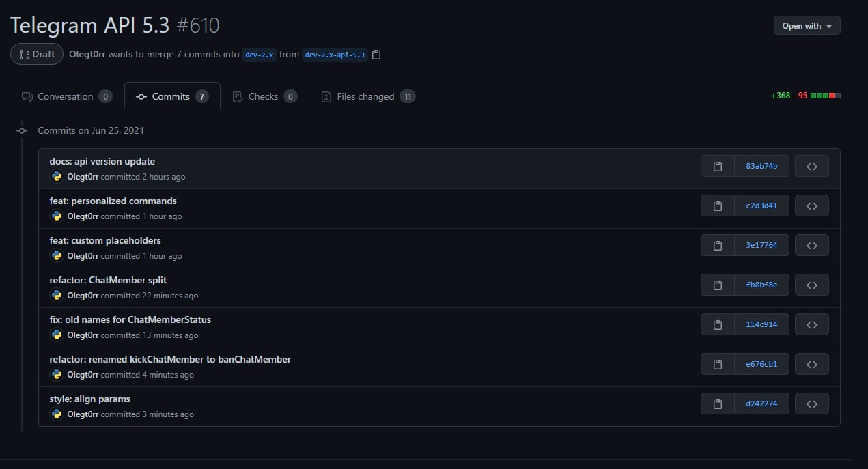Image resolution: width=868 pixels, height=469 pixels.
Task: Copy SHA for commit e676cb1
Action: coord(718,364)
